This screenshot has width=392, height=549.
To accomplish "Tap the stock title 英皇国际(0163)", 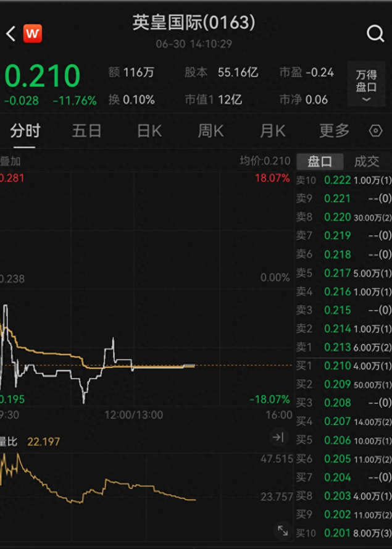I will coord(194,23).
